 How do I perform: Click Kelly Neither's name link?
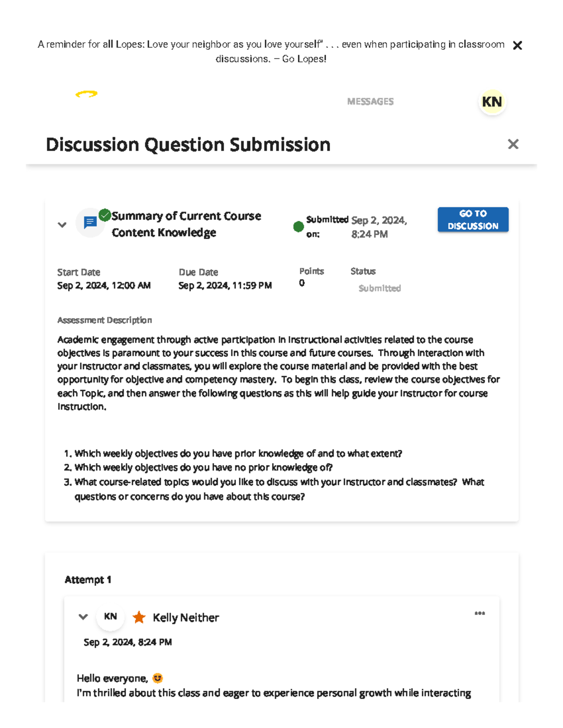[x=185, y=617]
